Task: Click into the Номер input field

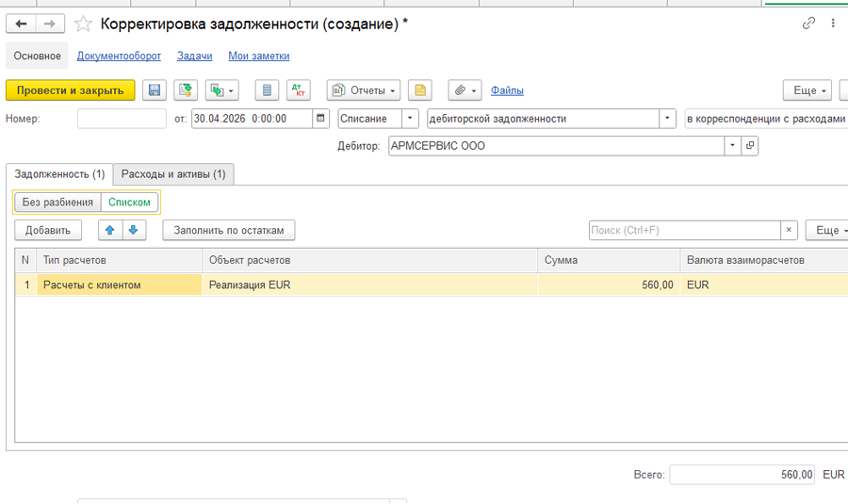Action: pos(122,119)
